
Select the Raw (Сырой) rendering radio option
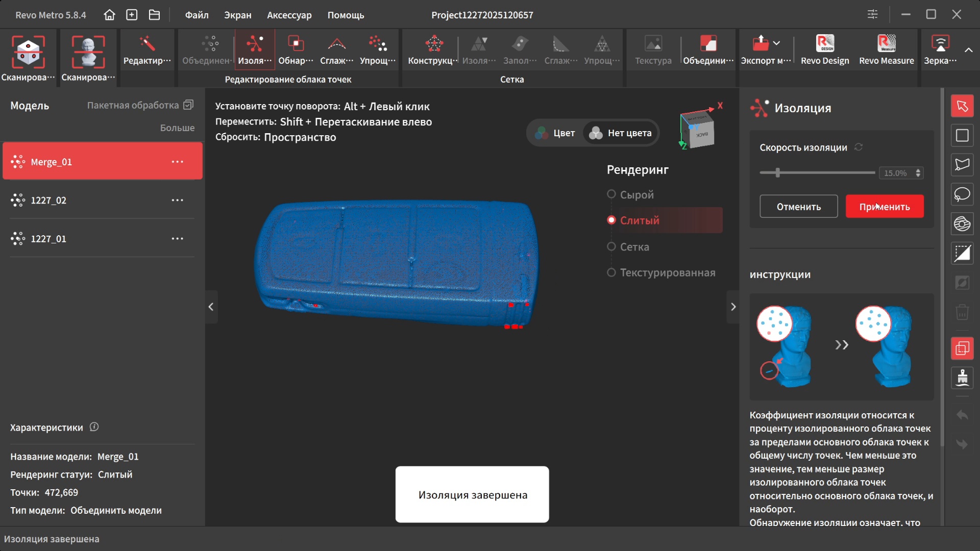[611, 194]
